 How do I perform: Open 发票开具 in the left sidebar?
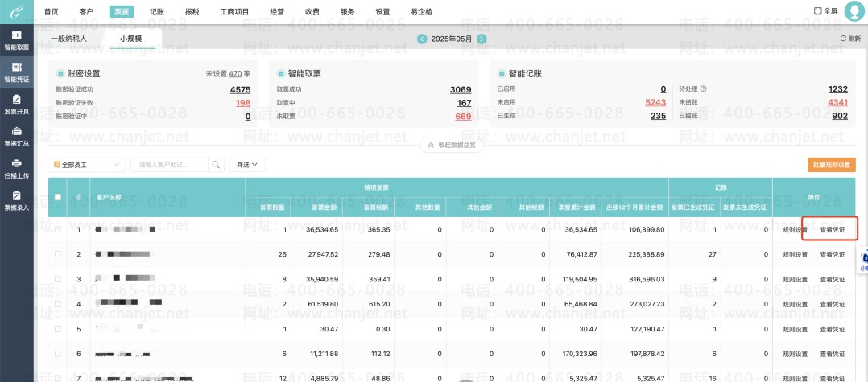pyautogui.click(x=17, y=105)
